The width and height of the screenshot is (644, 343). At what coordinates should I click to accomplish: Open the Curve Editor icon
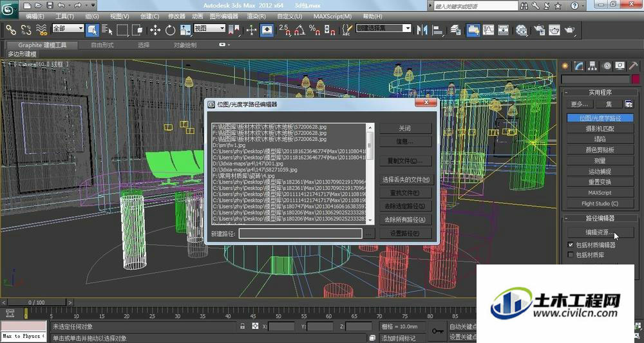[x=488, y=30]
